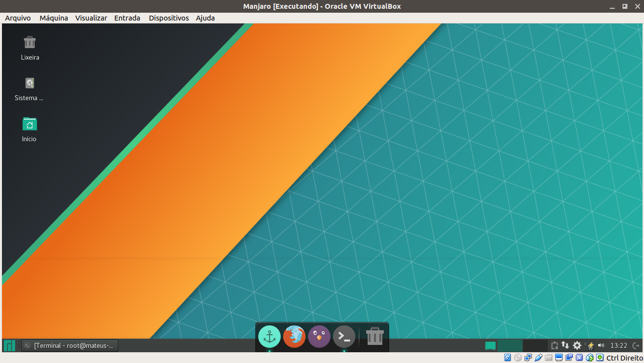Open the update notifier gear tray icon

click(577, 345)
